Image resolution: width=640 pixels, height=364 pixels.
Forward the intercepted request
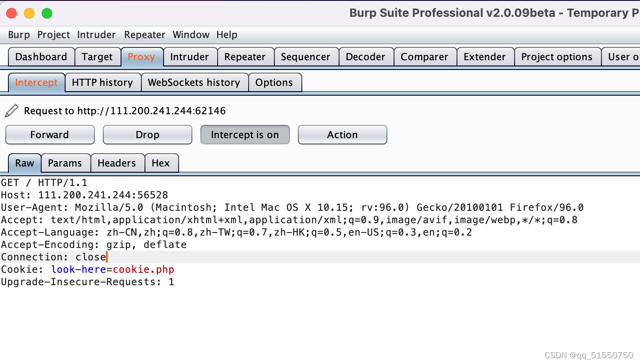[50, 135]
